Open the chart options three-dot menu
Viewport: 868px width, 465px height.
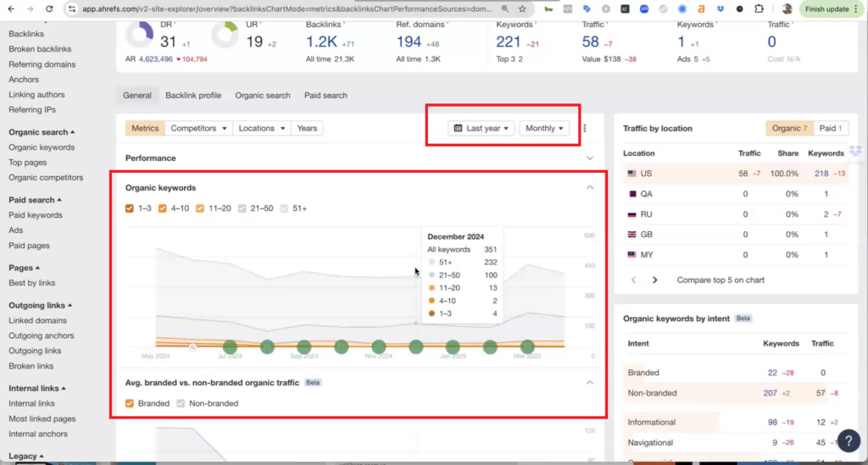[585, 128]
